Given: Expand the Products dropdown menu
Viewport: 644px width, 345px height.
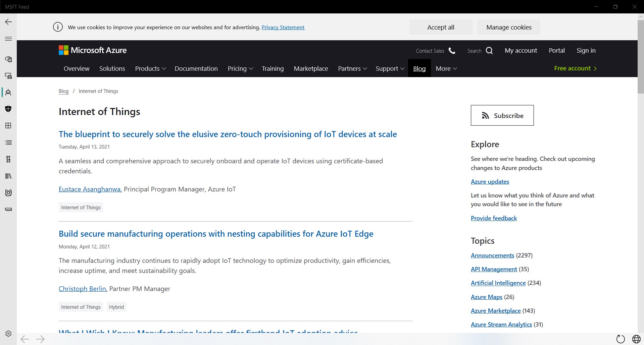Looking at the screenshot, I should tap(150, 69).
